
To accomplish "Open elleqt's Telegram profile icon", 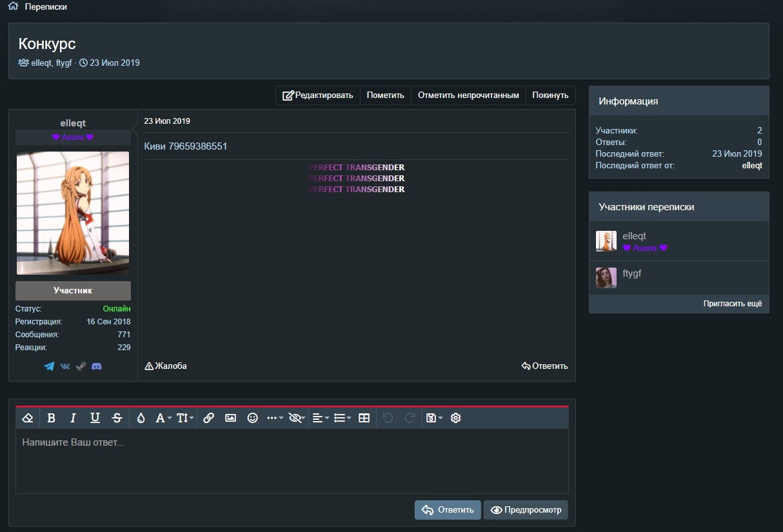I will click(x=49, y=366).
